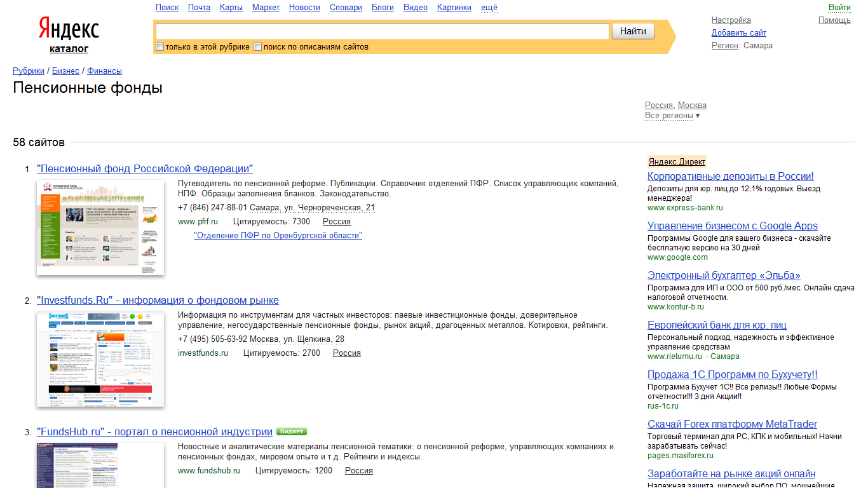
Task: Open 'Скачай Forex платформу MetaTrader' ad
Action: [732, 424]
